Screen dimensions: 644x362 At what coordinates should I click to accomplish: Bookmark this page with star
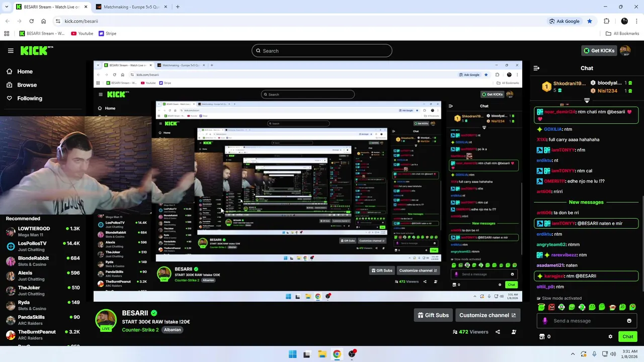(590, 21)
